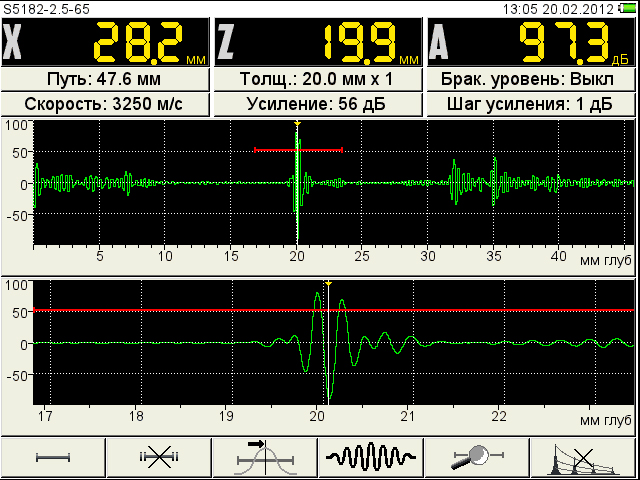Image resolution: width=640 pixels, height=480 pixels.
Task: Click the crossed-out markers icon
Action: pos(159,458)
